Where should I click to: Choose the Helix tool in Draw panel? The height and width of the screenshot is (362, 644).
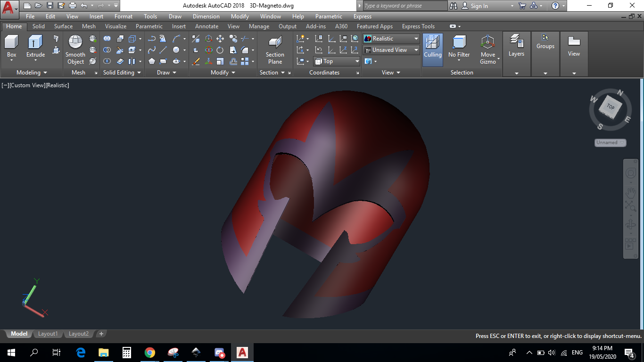[163, 39]
